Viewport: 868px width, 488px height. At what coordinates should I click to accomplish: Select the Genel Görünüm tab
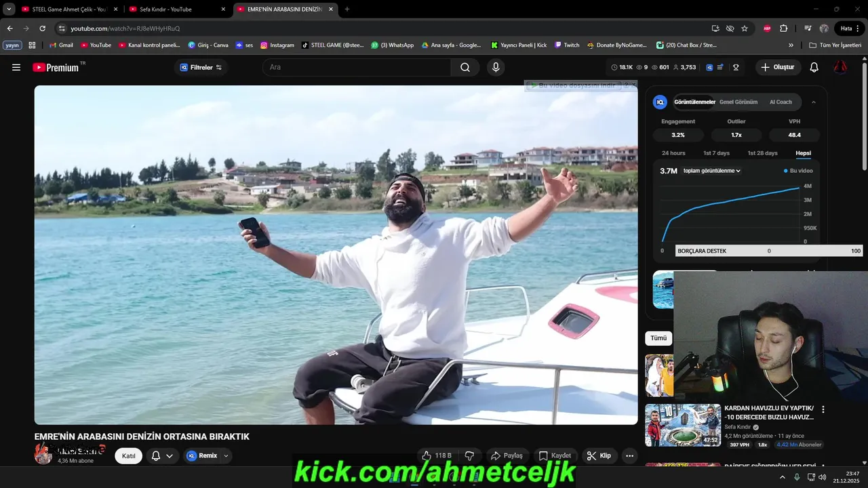738,102
